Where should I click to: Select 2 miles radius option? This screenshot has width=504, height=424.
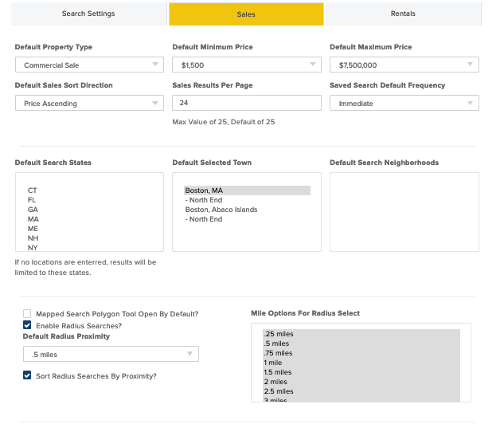(x=361, y=382)
